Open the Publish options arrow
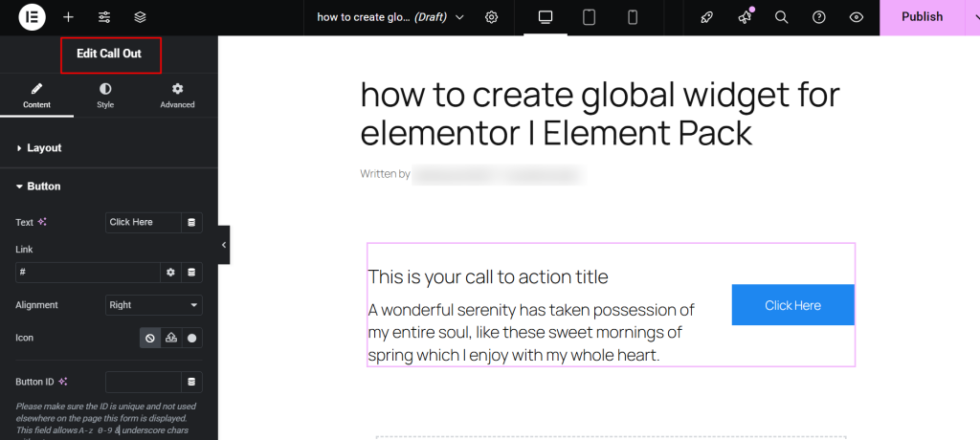Image resolution: width=980 pixels, height=440 pixels. pos(972,17)
